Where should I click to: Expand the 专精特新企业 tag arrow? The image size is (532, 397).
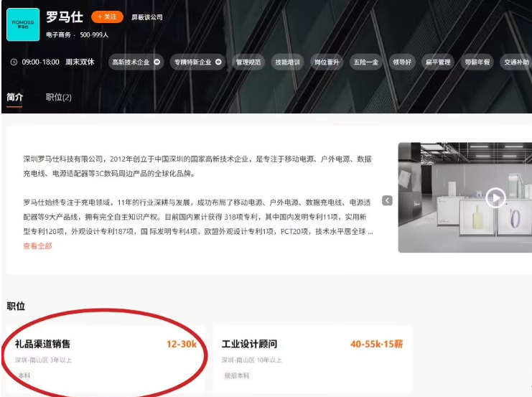pyautogui.click(x=218, y=62)
